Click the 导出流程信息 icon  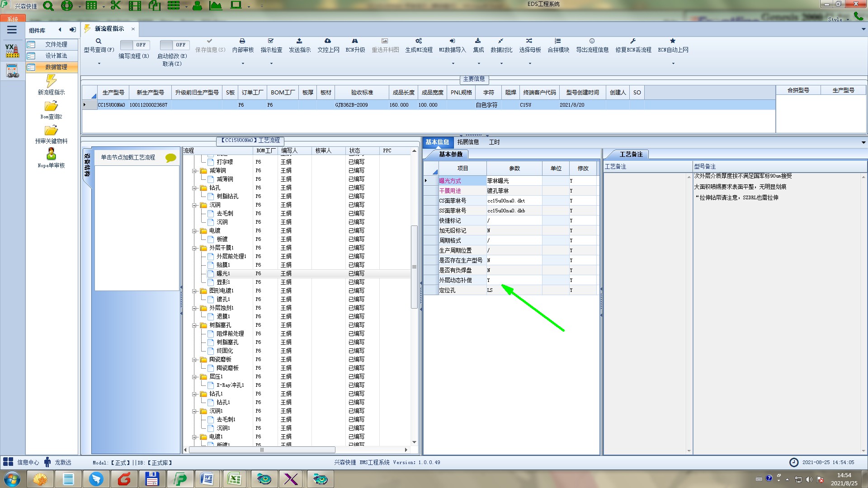click(592, 41)
